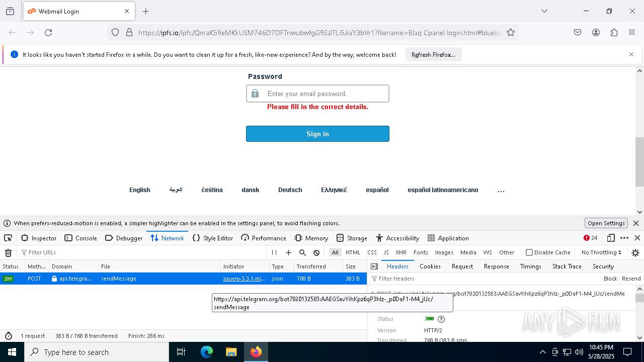Filter requests by WS
The height and width of the screenshot is (362, 644).
click(488, 252)
